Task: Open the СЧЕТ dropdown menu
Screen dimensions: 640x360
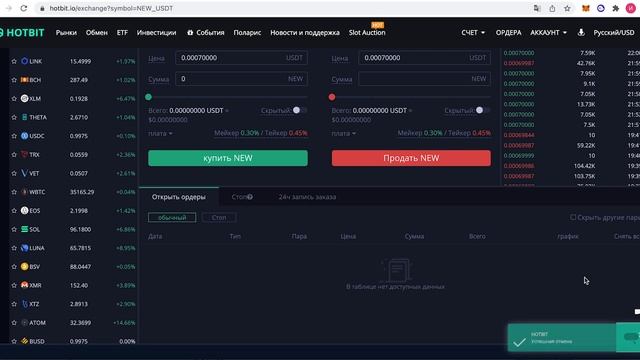Action: point(473,33)
